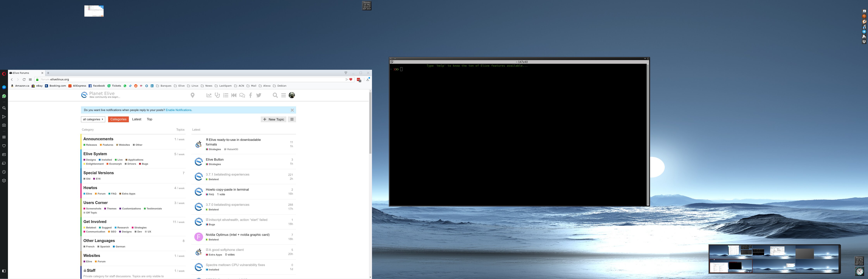Click the Bugs subcategory under Elive System
Viewport: 868px width, 279px height.
(144, 164)
